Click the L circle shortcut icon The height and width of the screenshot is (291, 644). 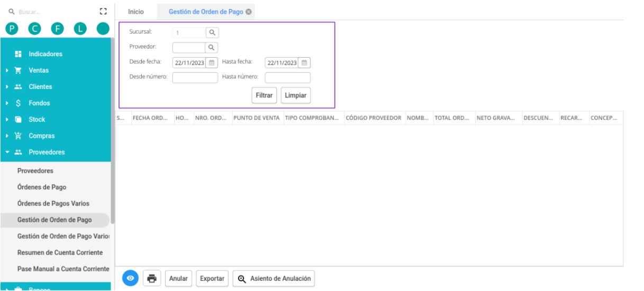tap(80, 29)
